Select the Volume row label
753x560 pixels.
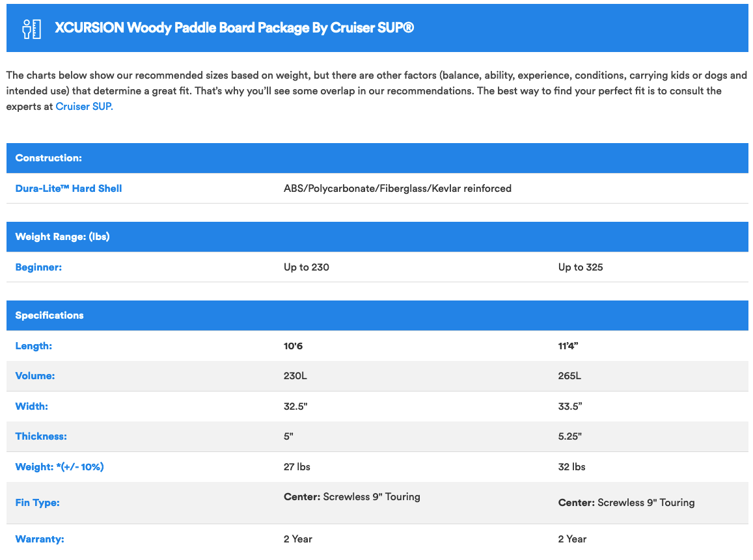pos(35,376)
